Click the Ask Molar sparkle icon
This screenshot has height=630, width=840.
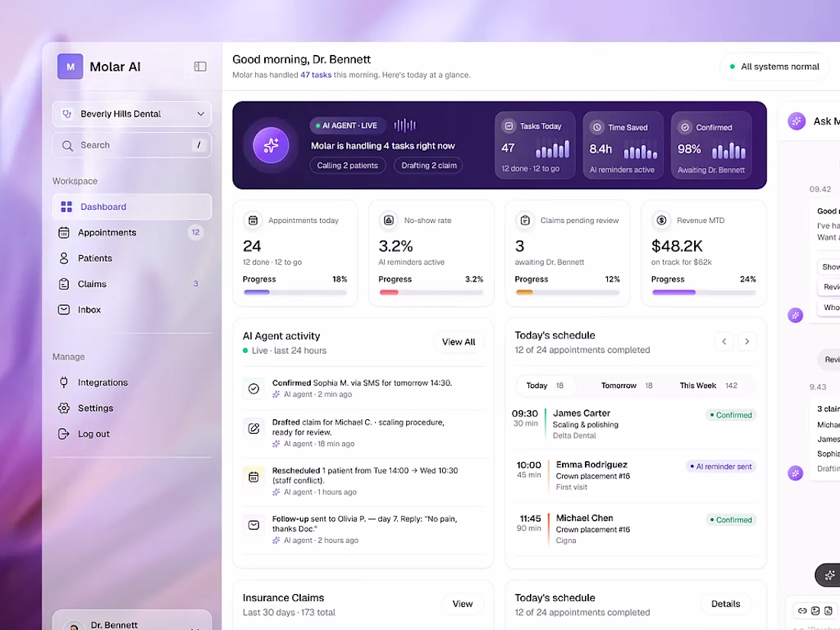[x=796, y=121]
